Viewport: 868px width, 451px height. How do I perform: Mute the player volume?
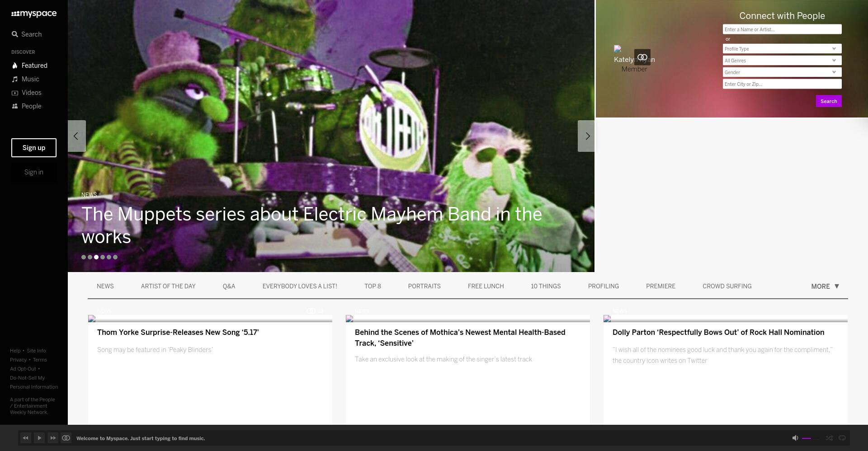pyautogui.click(x=795, y=438)
